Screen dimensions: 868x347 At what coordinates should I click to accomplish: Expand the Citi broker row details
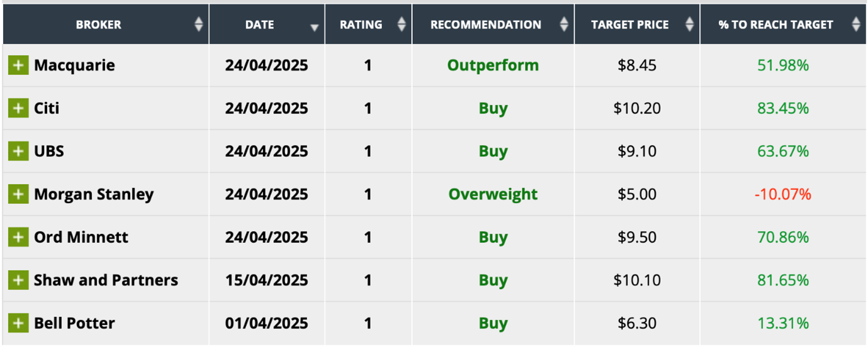18,108
